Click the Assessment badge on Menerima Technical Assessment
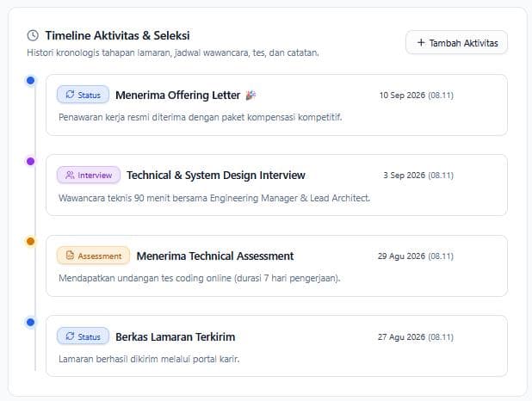This screenshot has height=401, width=532. [x=93, y=256]
